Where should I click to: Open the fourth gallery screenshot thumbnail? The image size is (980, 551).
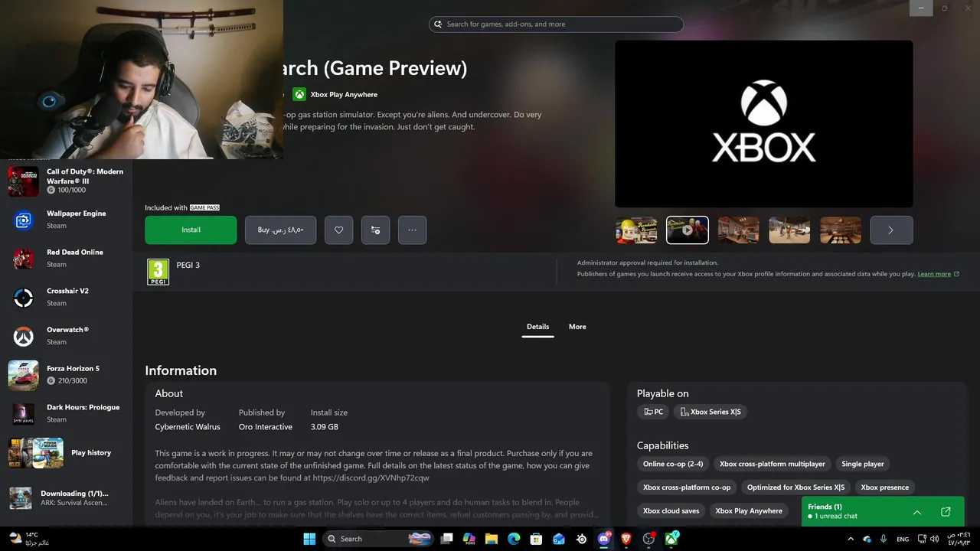click(789, 230)
